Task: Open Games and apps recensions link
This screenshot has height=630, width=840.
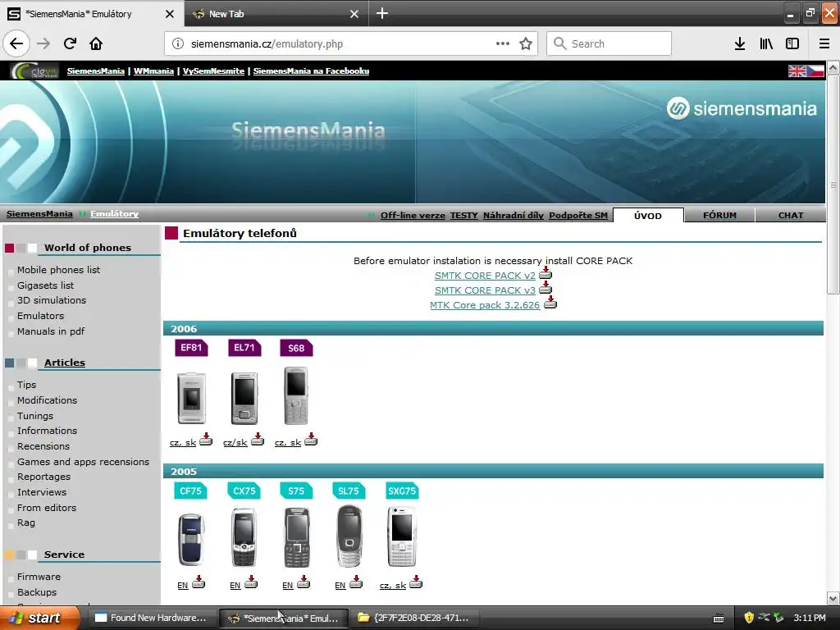Action: point(83,462)
